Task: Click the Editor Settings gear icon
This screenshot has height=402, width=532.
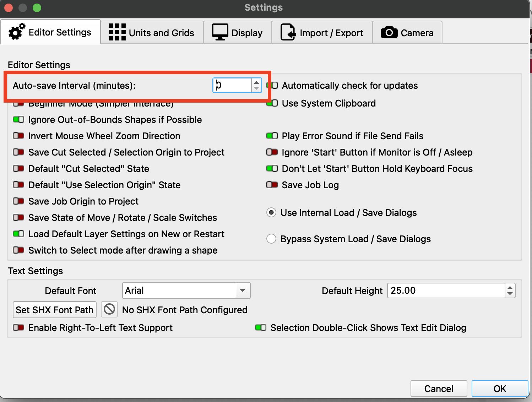Action: pos(17,32)
